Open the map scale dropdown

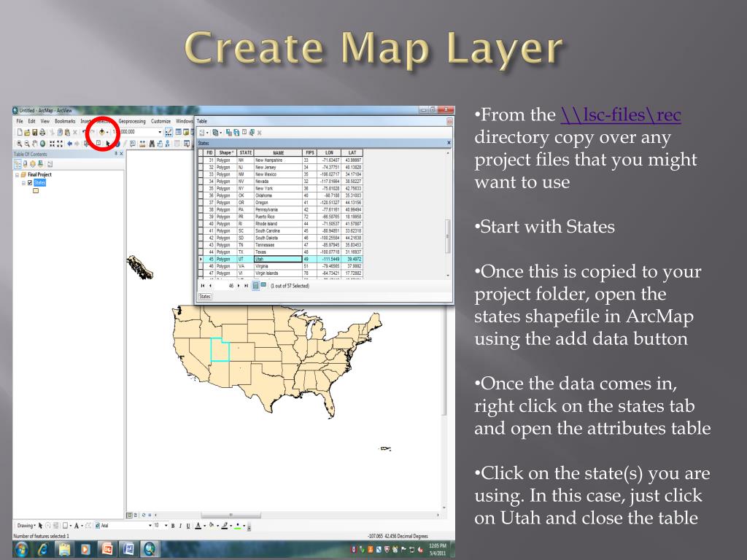point(160,132)
